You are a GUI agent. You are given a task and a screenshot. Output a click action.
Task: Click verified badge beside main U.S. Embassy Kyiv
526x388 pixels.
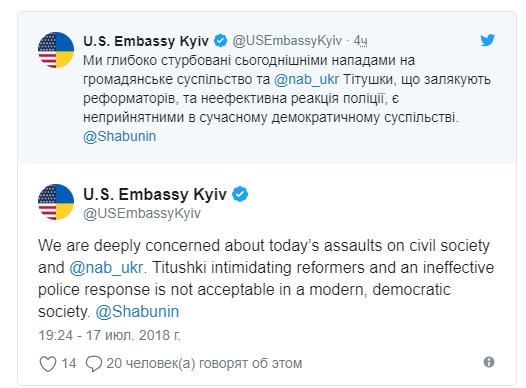[240, 194]
